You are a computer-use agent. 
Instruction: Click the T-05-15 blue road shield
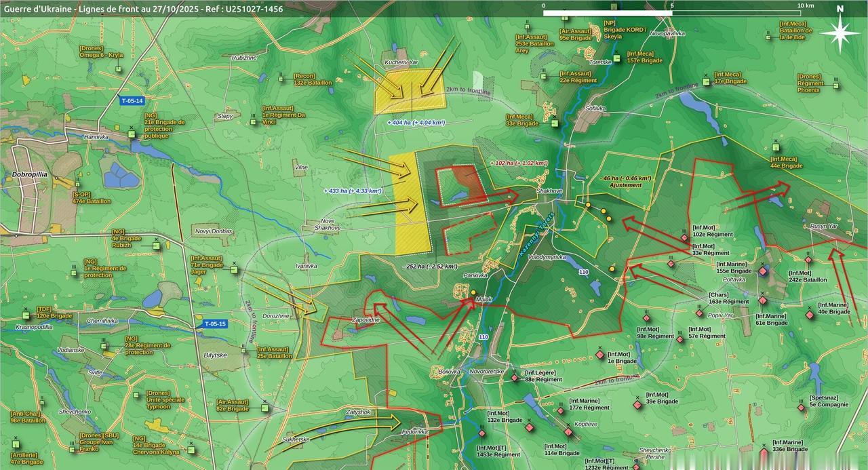pos(215,324)
